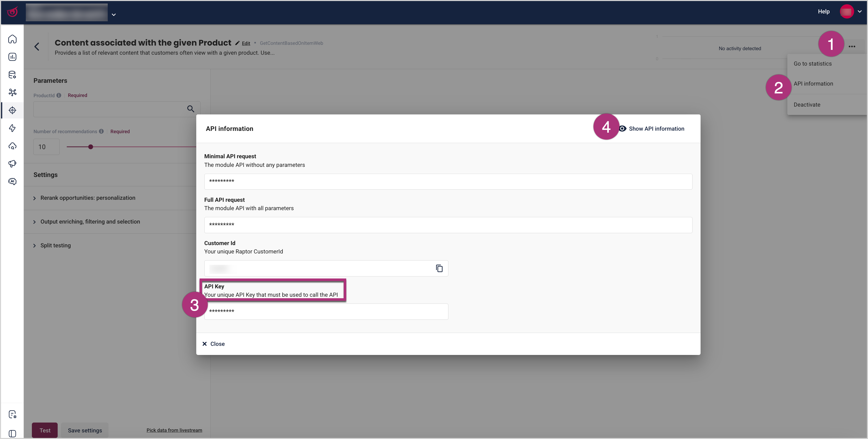Open the bar chart statistics sidebar icon
Viewport: 868px width, 439px height.
[12, 57]
